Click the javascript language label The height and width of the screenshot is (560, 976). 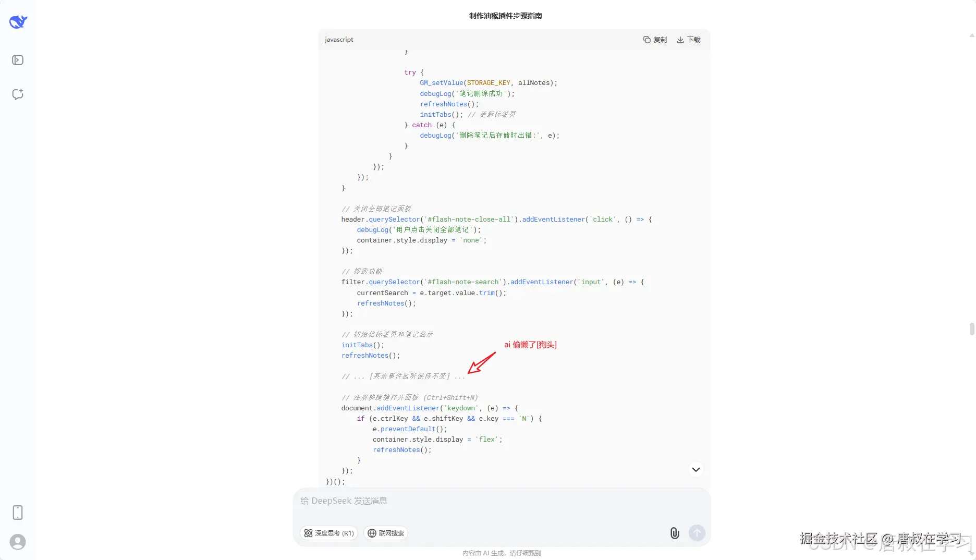tap(339, 40)
